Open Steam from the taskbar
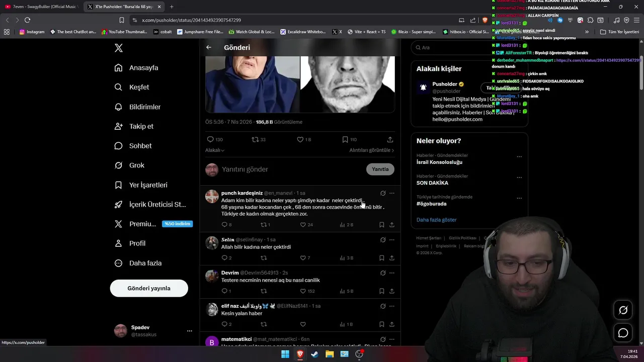This screenshot has width=644, height=362. pos(315,354)
